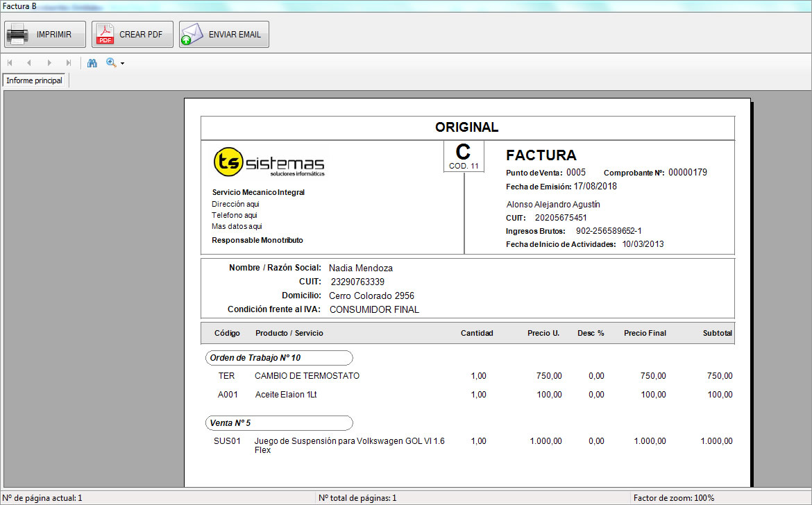Click Servicio Mecanico Integral text
The image size is (812, 505).
pyautogui.click(x=258, y=192)
